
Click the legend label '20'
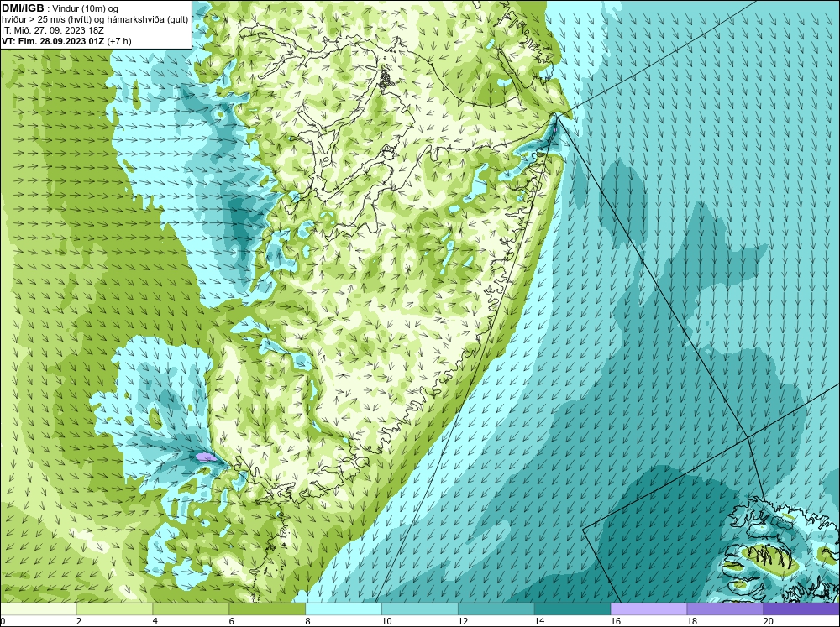point(768,621)
